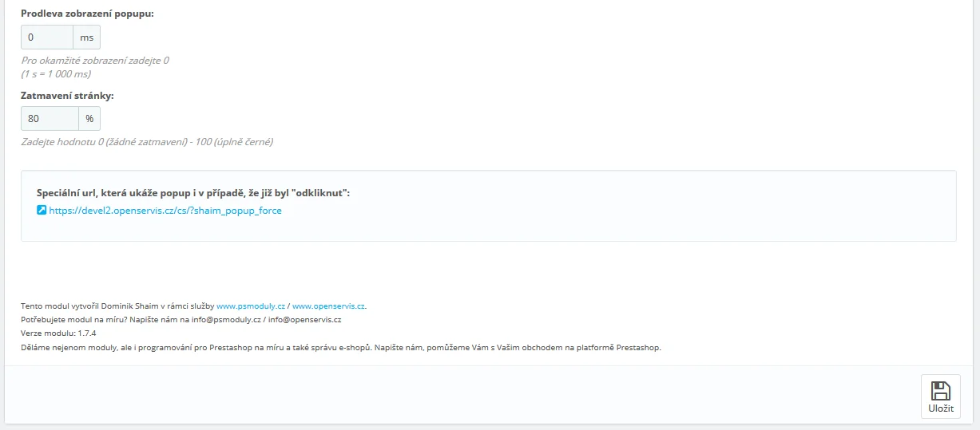This screenshot has width=980, height=430.
Task: Focus the page darkening percent input
Action: [x=50, y=119]
